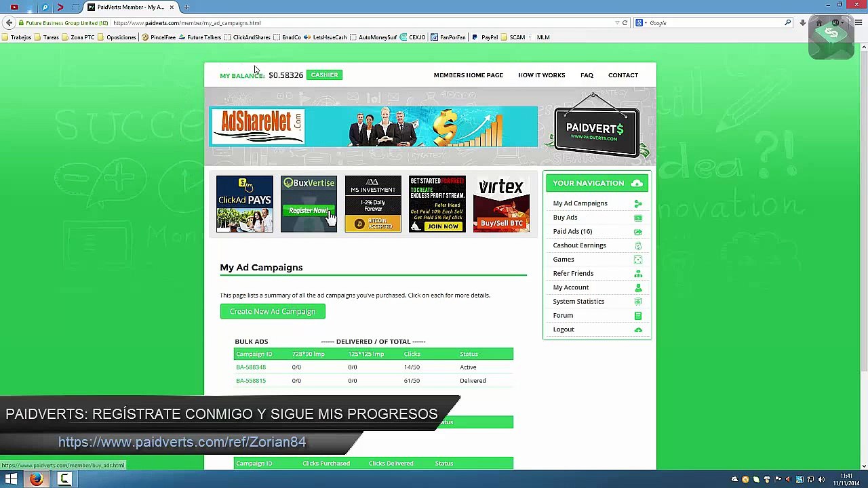This screenshot has height=488, width=868.
Task: Reload the page with the refresh icon
Action: (625, 23)
